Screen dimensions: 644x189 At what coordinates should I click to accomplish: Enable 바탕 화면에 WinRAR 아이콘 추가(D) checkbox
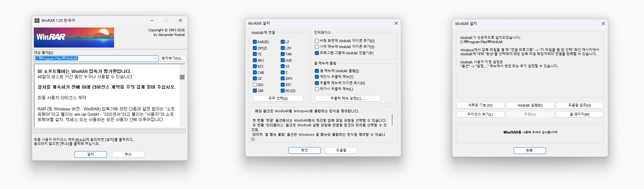[x=317, y=41]
